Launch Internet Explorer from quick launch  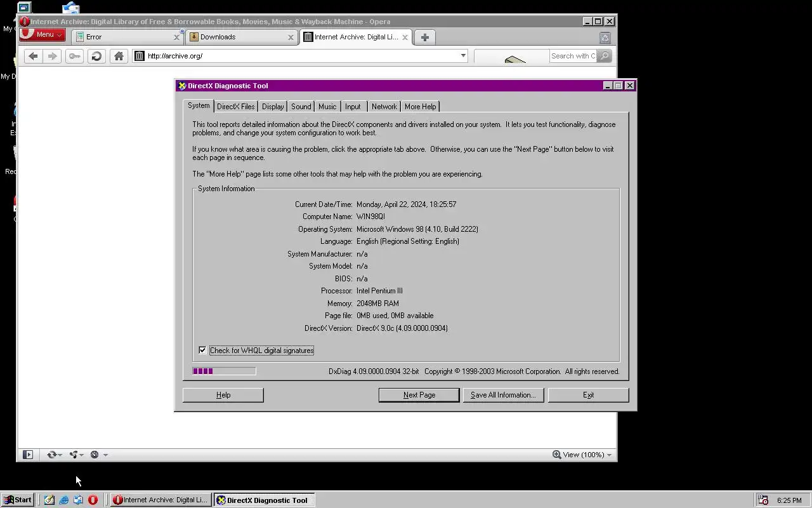coord(64,500)
